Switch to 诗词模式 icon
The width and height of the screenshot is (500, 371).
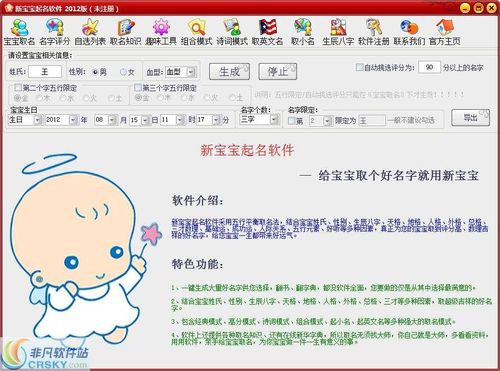(232, 32)
